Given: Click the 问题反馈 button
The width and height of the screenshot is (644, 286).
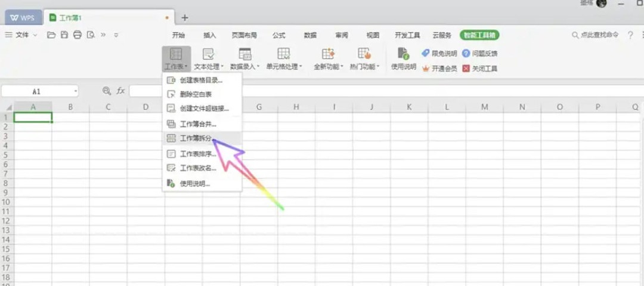Looking at the screenshot, I should (x=479, y=54).
